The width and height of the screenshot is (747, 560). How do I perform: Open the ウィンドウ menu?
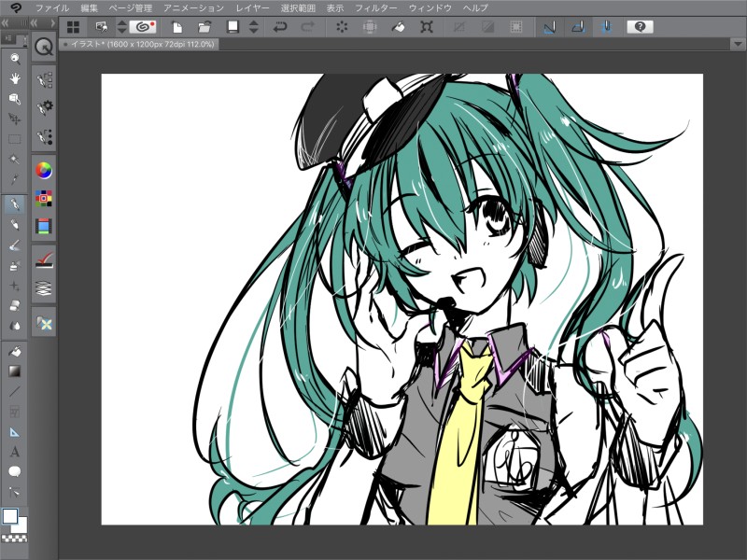tap(430, 8)
